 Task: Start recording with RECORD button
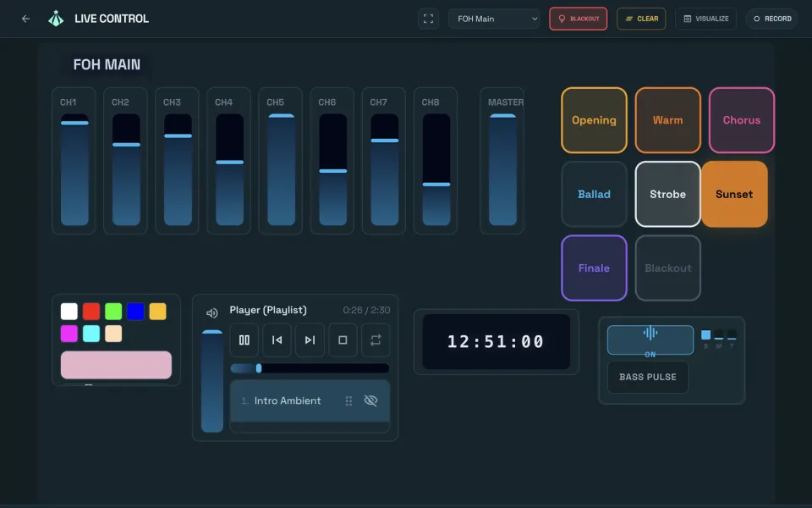pyautogui.click(x=771, y=19)
